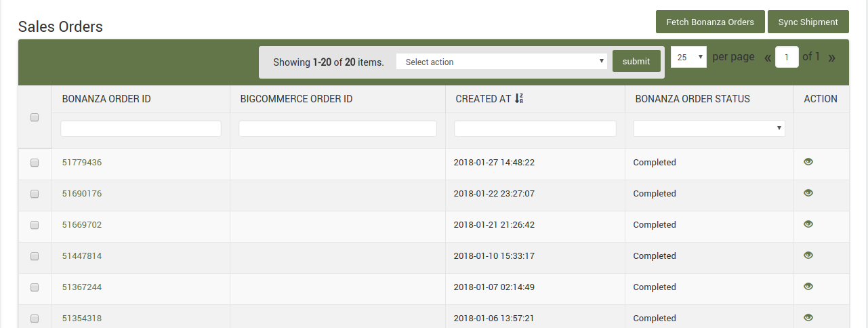Click Completed status of order 51447814
868x328 pixels.
pos(655,256)
